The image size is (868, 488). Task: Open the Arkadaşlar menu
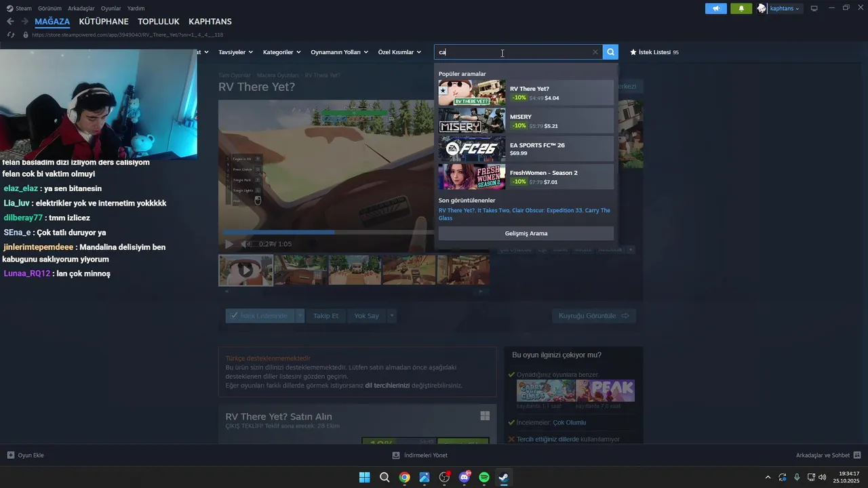tap(81, 8)
